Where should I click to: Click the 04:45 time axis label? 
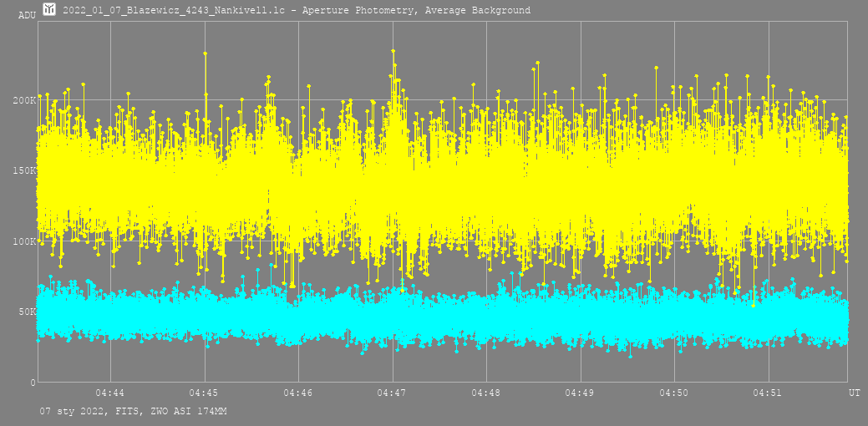click(205, 393)
